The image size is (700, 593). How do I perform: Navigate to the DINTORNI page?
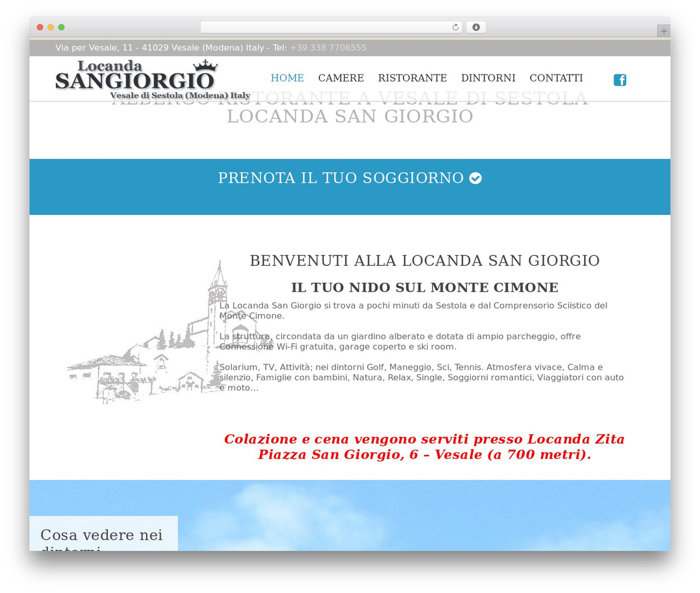(x=488, y=78)
